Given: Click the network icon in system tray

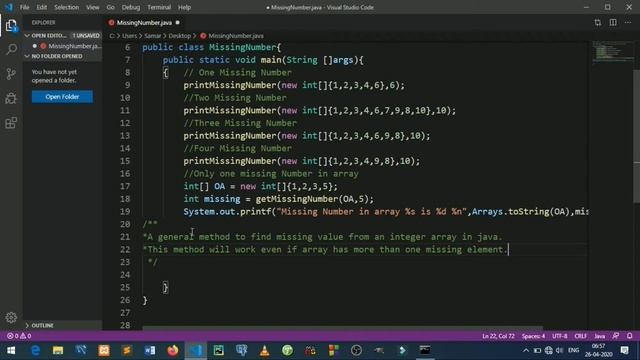Looking at the screenshot, I should coord(549,351).
